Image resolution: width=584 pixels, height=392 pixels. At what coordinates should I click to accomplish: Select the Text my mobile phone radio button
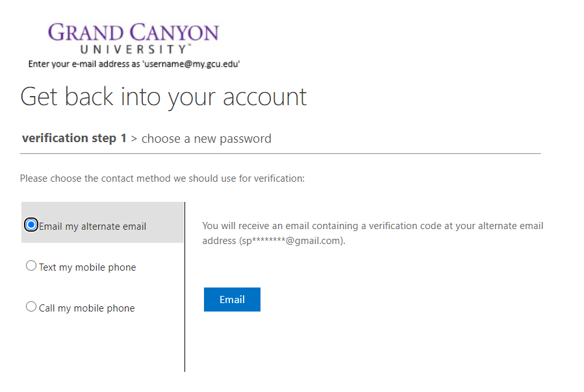point(31,266)
